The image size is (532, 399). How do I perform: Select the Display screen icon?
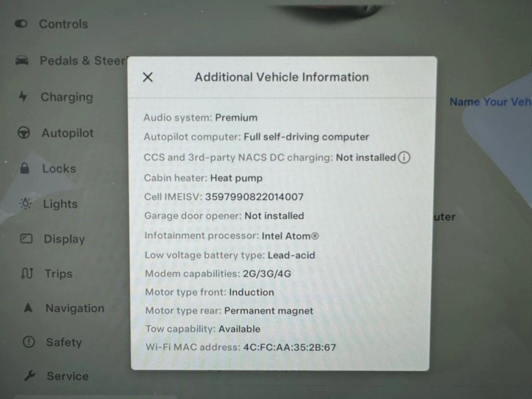(x=27, y=239)
